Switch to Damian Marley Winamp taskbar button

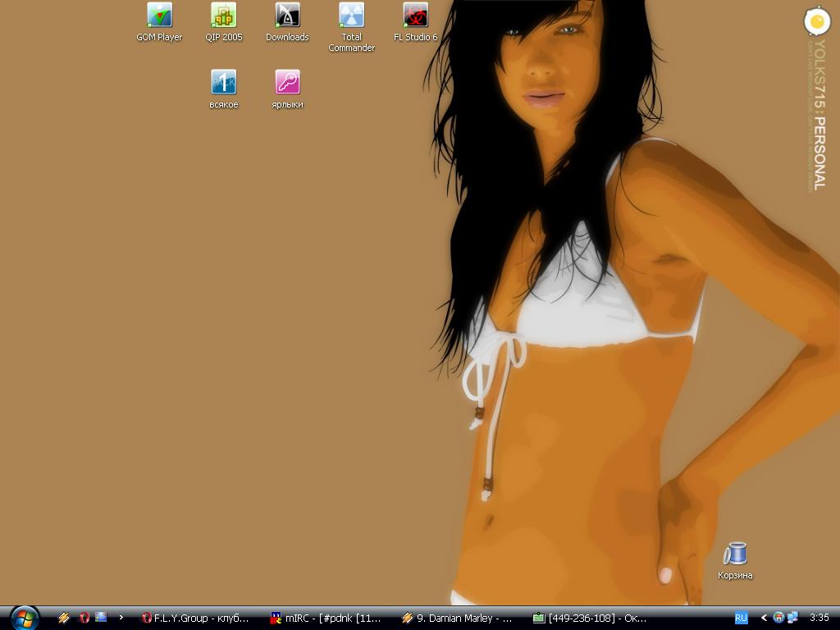[456, 619]
